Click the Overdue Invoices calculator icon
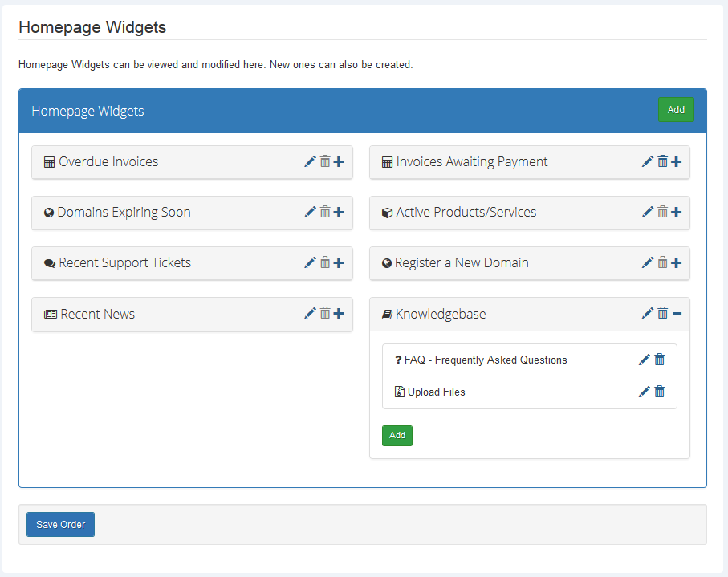Image resolution: width=728 pixels, height=577 pixels. tap(49, 162)
